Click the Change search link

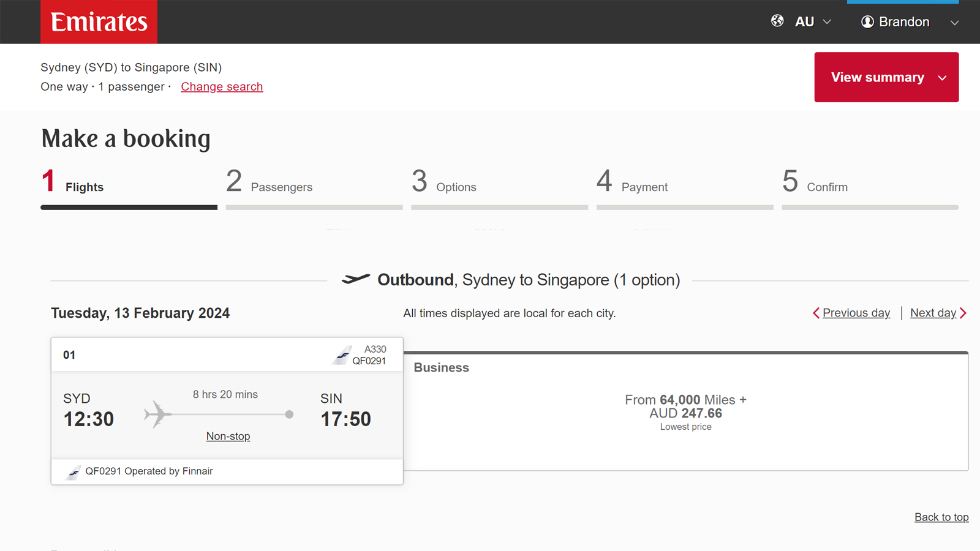point(222,87)
